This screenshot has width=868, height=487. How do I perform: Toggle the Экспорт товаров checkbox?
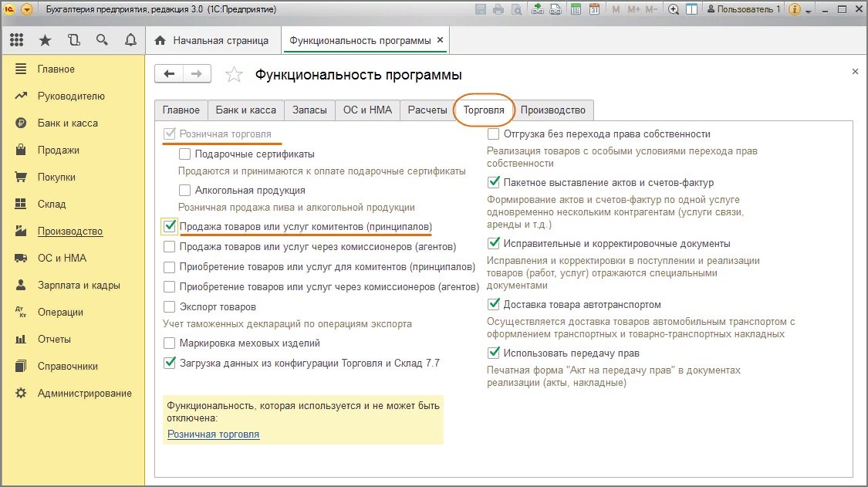pos(170,306)
